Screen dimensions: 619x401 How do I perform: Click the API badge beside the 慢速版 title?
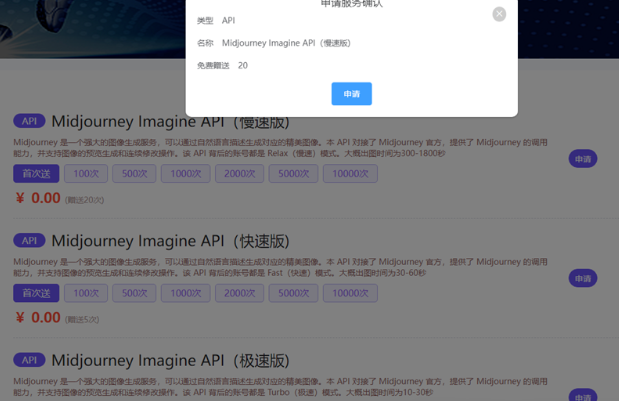point(29,121)
